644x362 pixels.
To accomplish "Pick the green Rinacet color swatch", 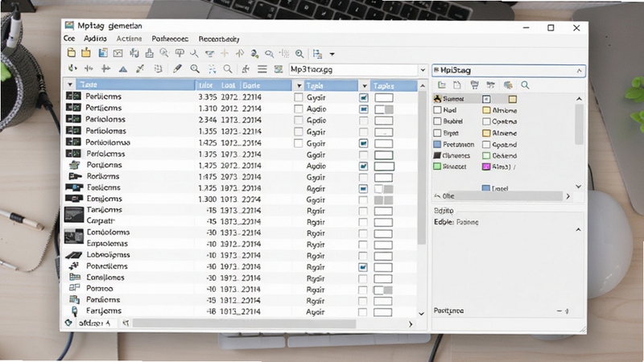I will click(437, 167).
